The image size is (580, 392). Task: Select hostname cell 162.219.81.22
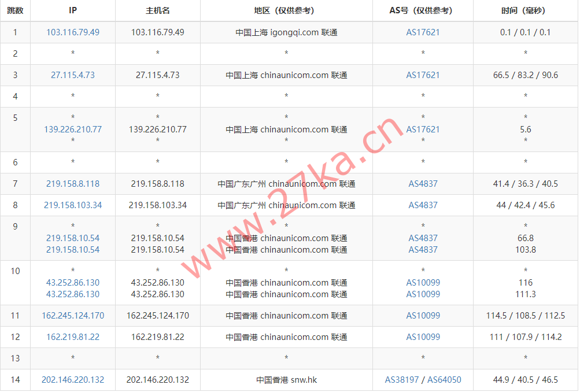tap(157, 337)
